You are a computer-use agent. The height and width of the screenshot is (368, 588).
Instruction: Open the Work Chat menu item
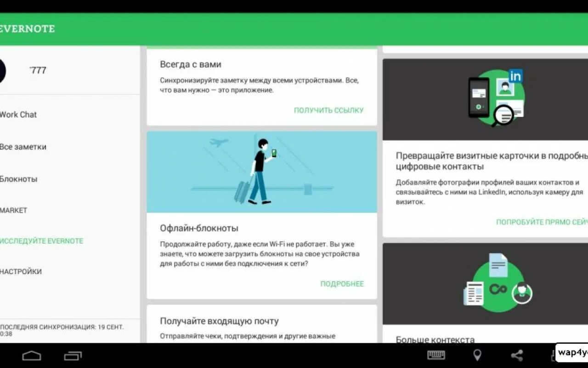click(x=18, y=115)
